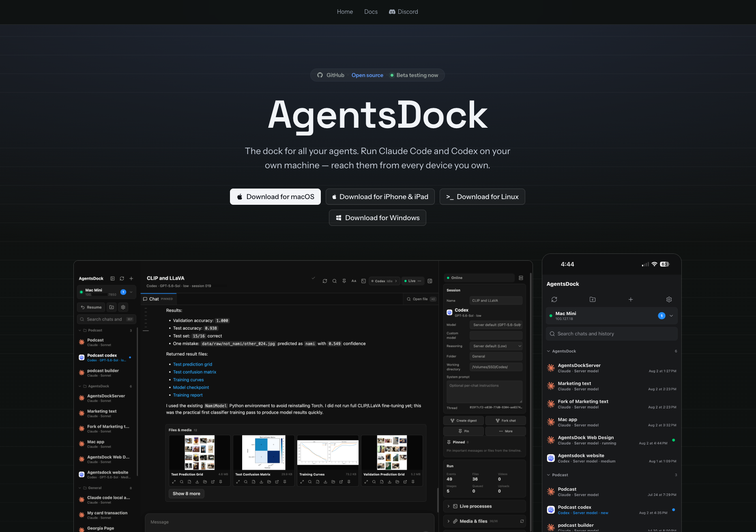The image size is (756, 532).
Task: Open the Training curves link
Action: pos(189,380)
